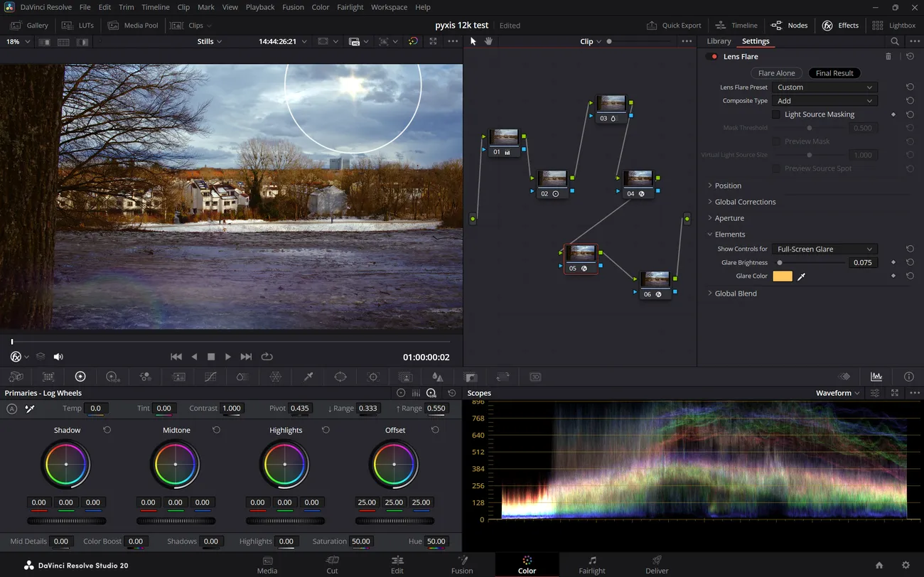The width and height of the screenshot is (924, 577).
Task: Mute the viewer audio speaker
Action: coord(58,357)
